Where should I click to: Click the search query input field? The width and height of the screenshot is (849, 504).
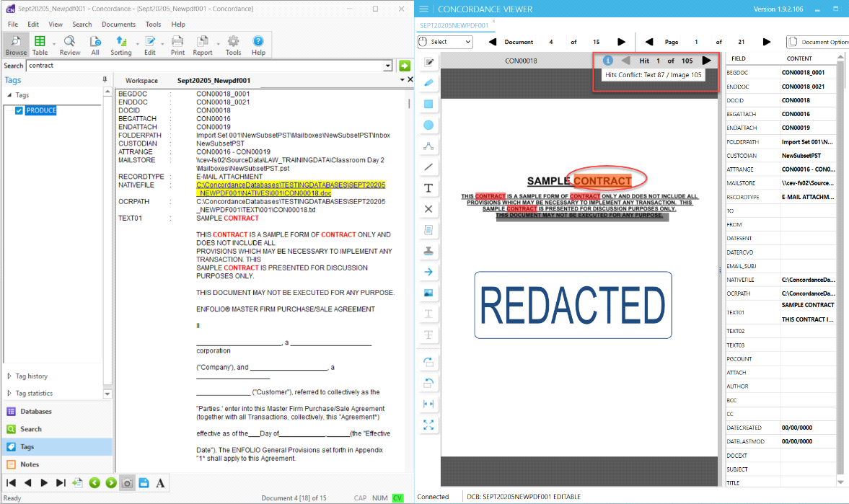click(x=205, y=66)
